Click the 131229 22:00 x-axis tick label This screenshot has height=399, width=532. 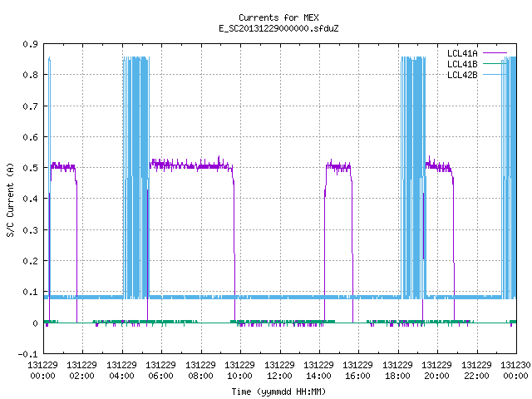[x=476, y=371]
